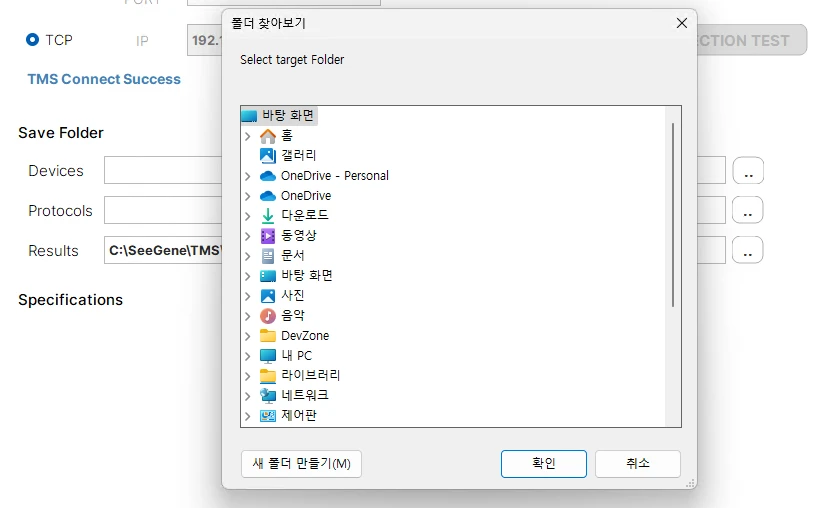Click the 내 PC computer icon
Screen dimensions: 835x508
(x=268, y=356)
